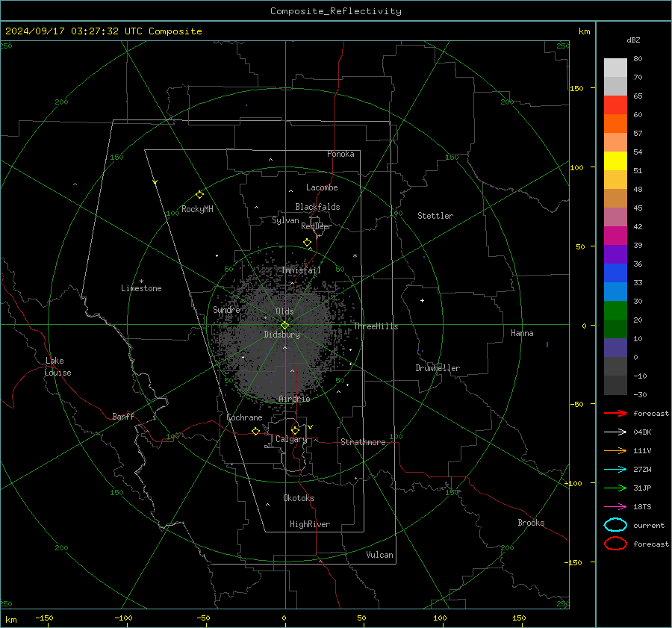Viewport: 672px width, 628px height.
Task: Click the RockyMH label
Action: coord(197,209)
